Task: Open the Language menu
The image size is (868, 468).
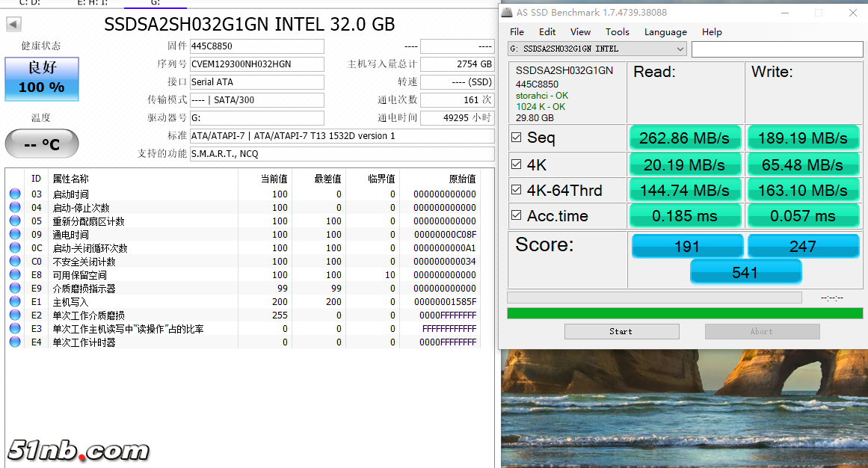Action: 665,32
